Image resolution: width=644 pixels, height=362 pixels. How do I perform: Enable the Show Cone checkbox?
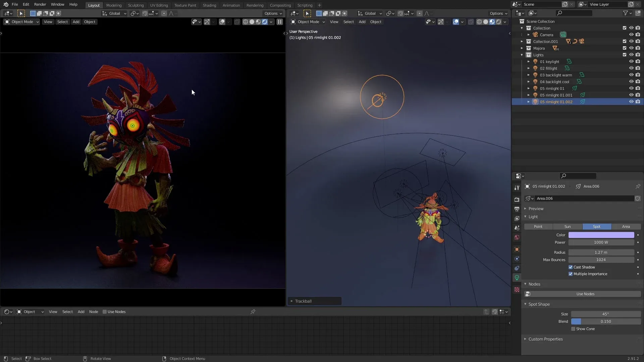(573, 329)
